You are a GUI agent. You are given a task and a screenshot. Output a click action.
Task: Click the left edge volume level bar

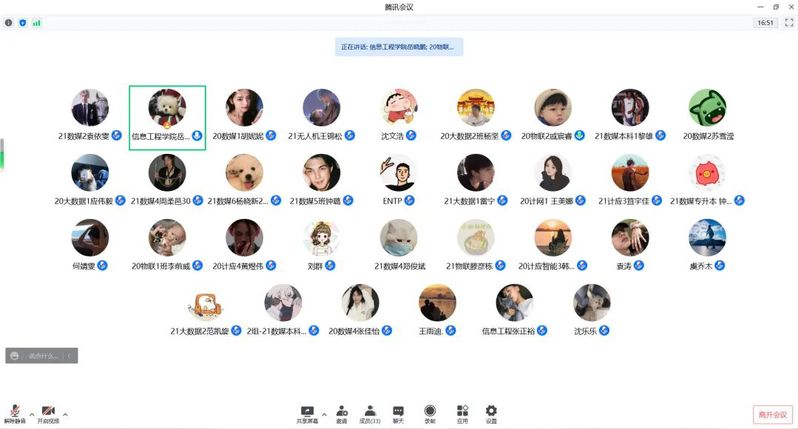[2, 154]
